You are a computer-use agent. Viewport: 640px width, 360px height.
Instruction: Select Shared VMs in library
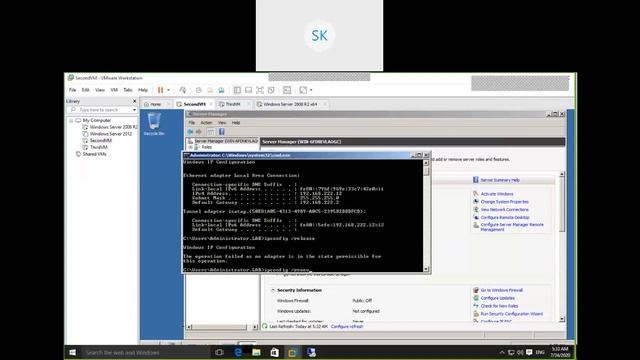click(x=91, y=154)
